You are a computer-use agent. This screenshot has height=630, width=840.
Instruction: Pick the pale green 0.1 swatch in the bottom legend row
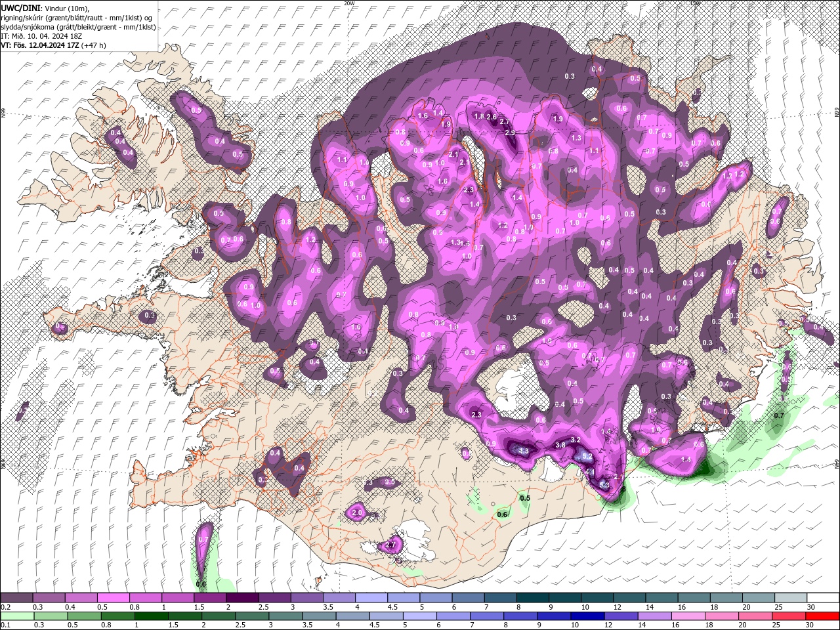[x=17, y=616]
